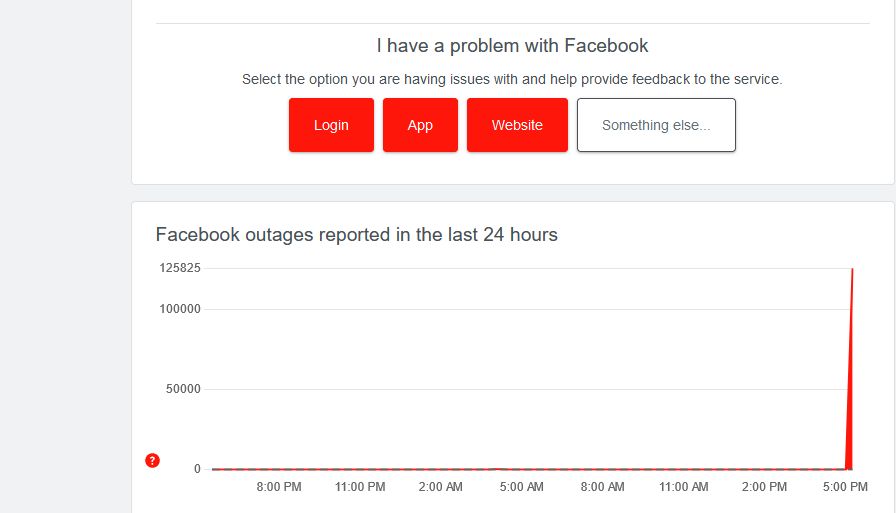Select the 100000 y-axis label

pos(180,309)
